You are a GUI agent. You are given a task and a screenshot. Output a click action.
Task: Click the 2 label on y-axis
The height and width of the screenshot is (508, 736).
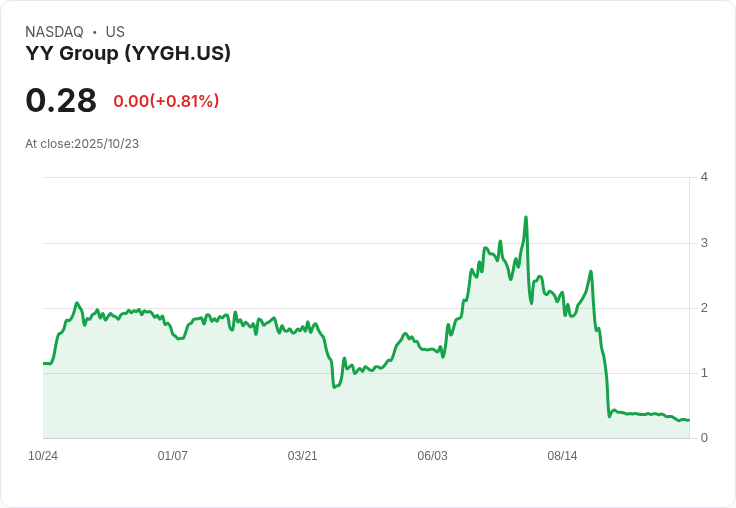click(704, 308)
